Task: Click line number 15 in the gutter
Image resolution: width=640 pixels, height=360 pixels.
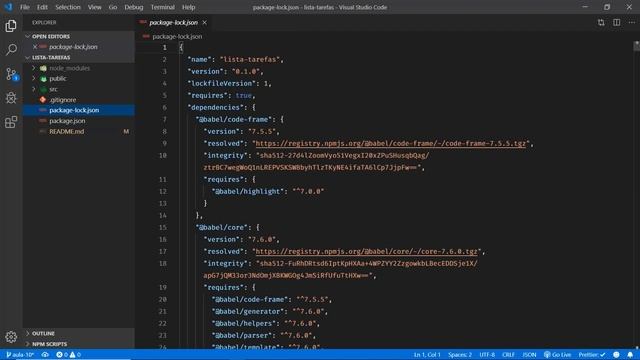Action: (x=162, y=227)
